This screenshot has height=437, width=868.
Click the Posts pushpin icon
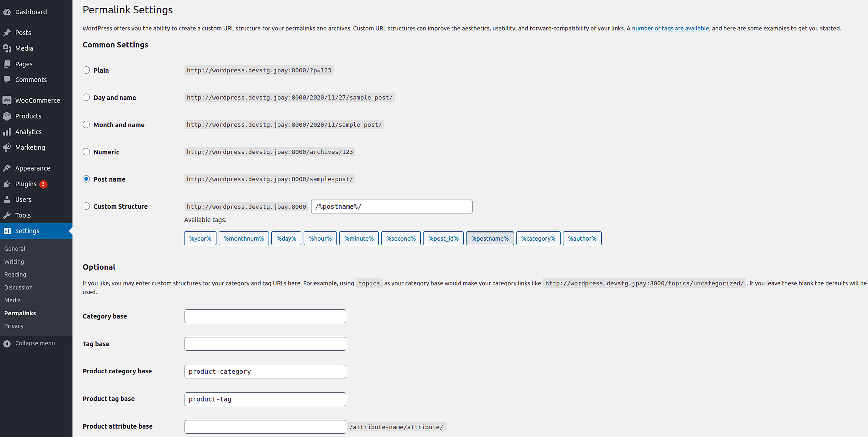point(7,33)
